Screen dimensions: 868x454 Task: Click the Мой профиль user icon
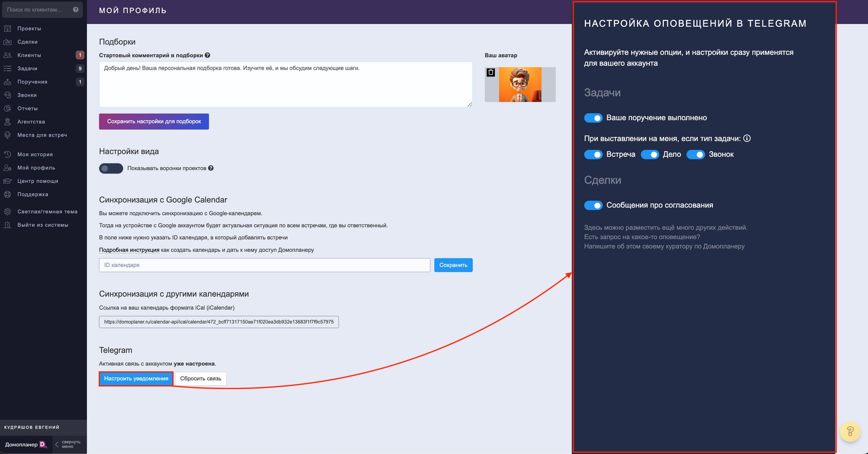coord(7,168)
